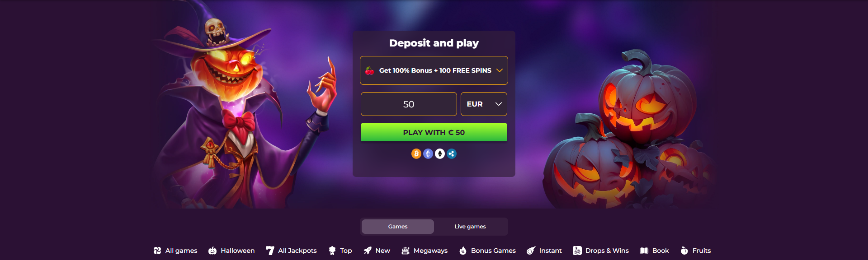Screen dimensions: 868x260
Task: Open the All Jackpots category
Action: 292,251
